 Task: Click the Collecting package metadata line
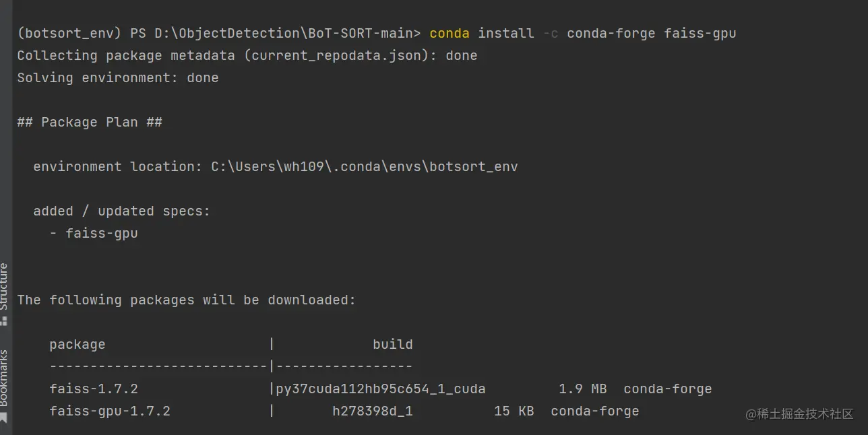(247, 55)
